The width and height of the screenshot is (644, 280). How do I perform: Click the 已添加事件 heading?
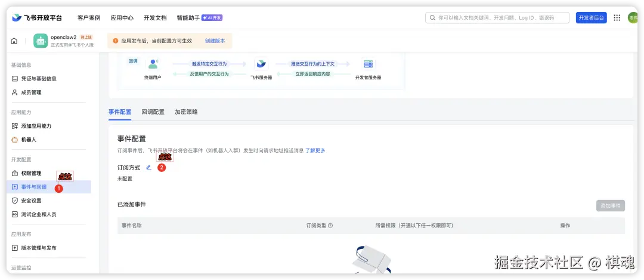[131, 204]
